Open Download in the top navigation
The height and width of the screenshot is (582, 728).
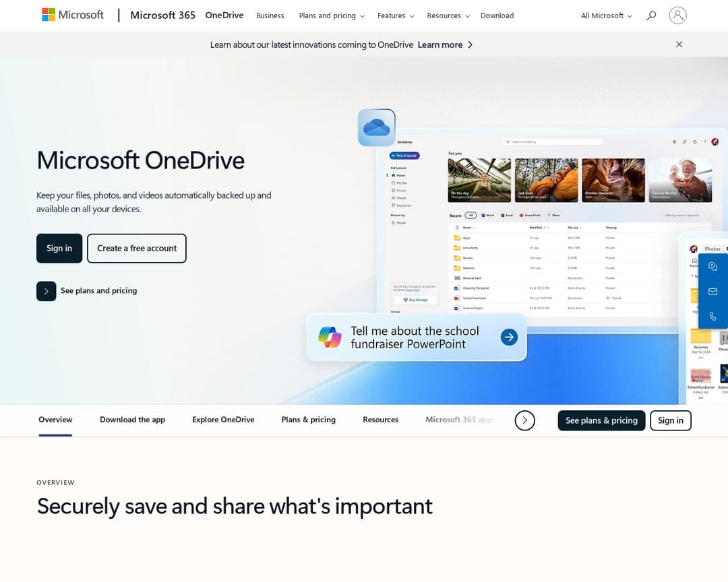497,15
